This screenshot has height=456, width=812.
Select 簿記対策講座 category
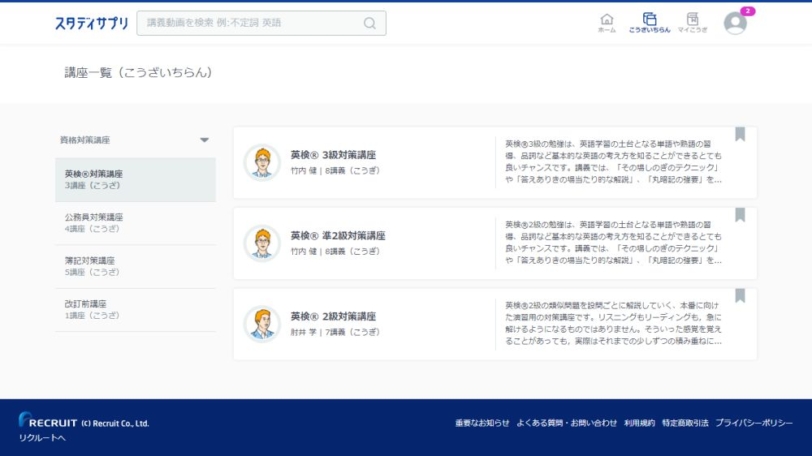point(135,266)
